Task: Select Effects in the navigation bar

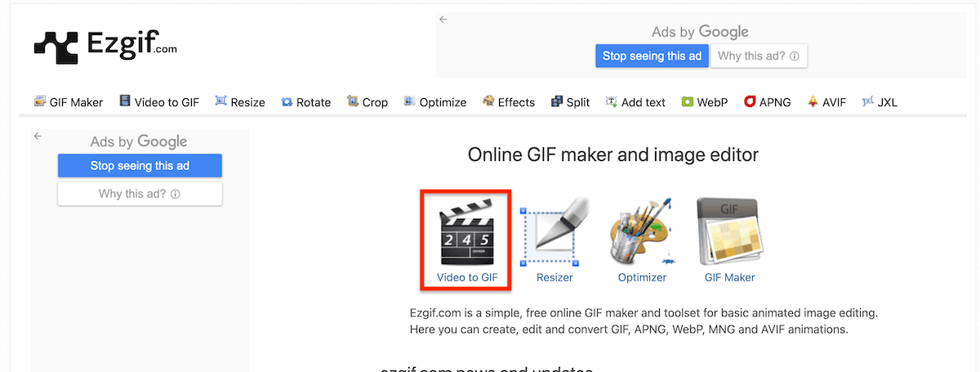Action: click(x=509, y=102)
